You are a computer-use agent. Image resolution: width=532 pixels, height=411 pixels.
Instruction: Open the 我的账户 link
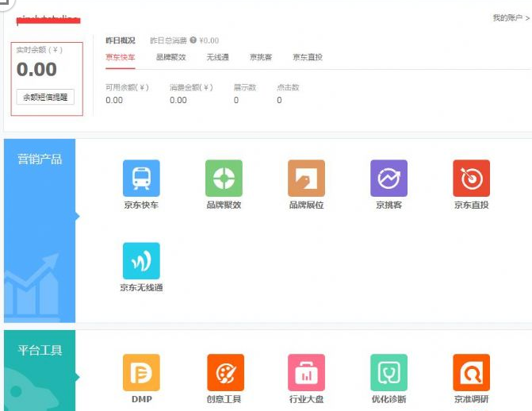point(511,17)
